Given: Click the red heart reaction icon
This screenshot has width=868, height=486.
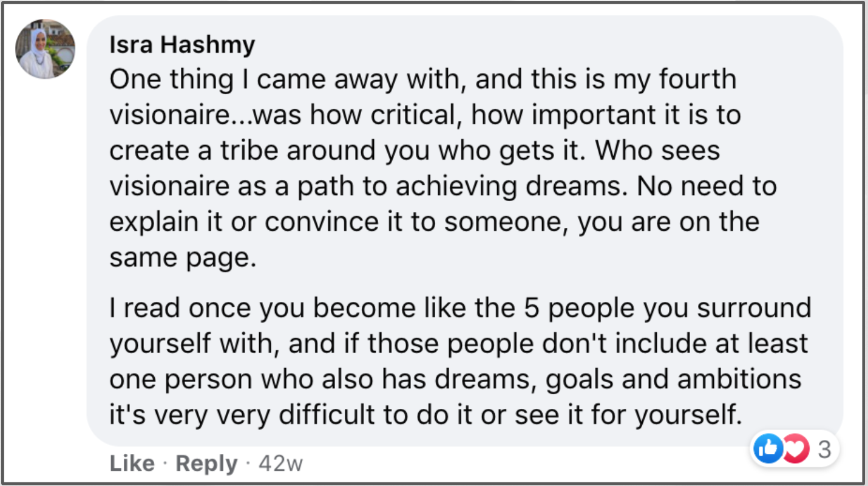Looking at the screenshot, I should click(x=796, y=450).
